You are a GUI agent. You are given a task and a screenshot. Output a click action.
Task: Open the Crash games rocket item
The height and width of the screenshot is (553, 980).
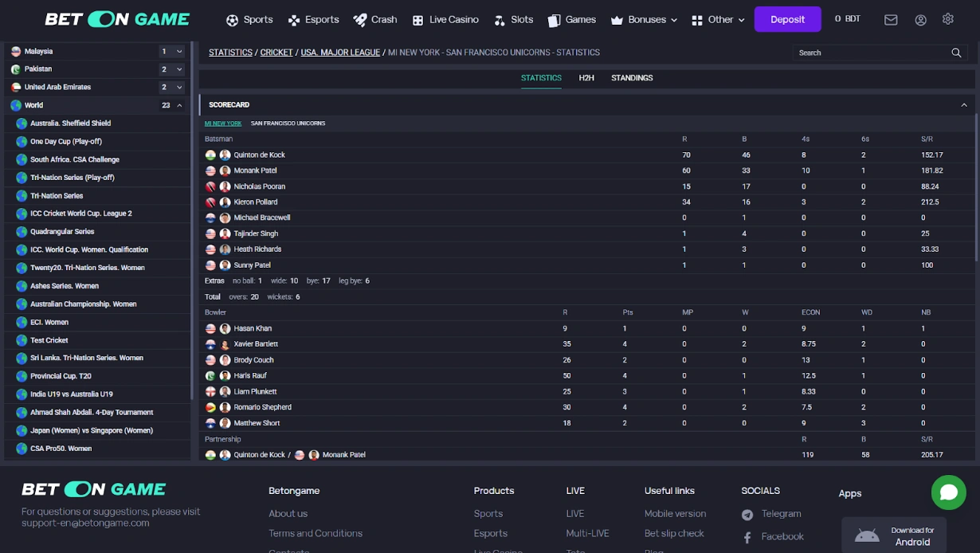click(x=375, y=20)
